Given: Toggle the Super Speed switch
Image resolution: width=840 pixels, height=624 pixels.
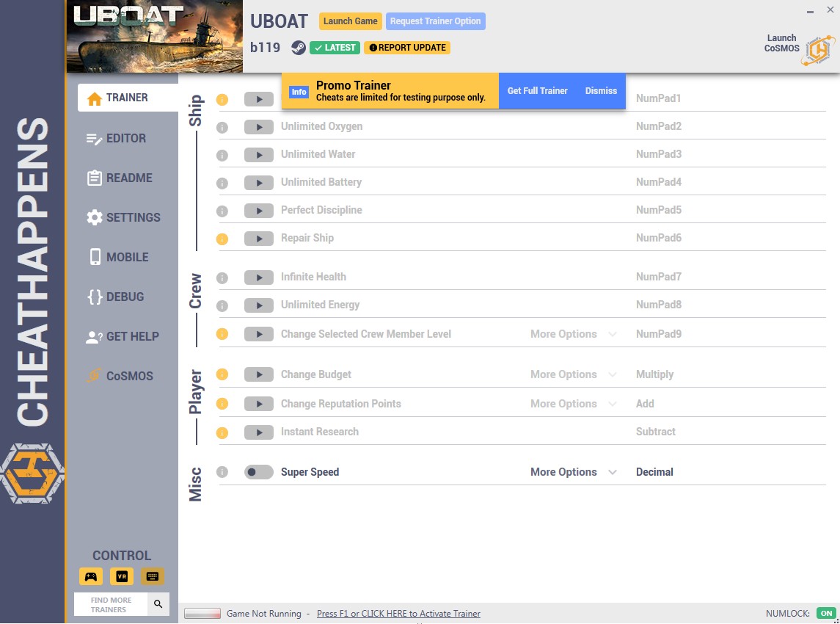Looking at the screenshot, I should click(x=258, y=472).
